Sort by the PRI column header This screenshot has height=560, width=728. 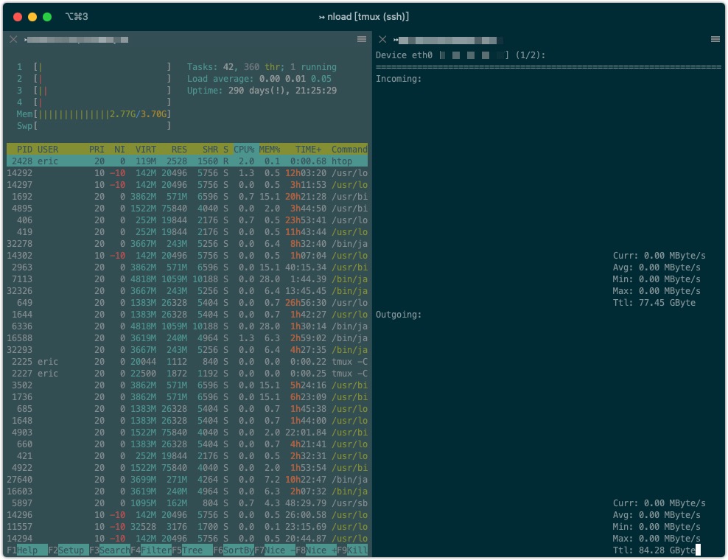click(97, 150)
